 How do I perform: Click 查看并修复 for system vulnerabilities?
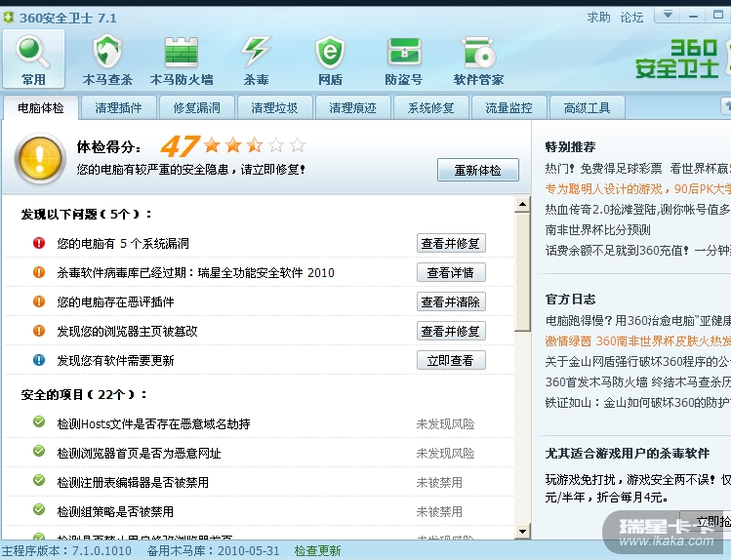[451, 243]
